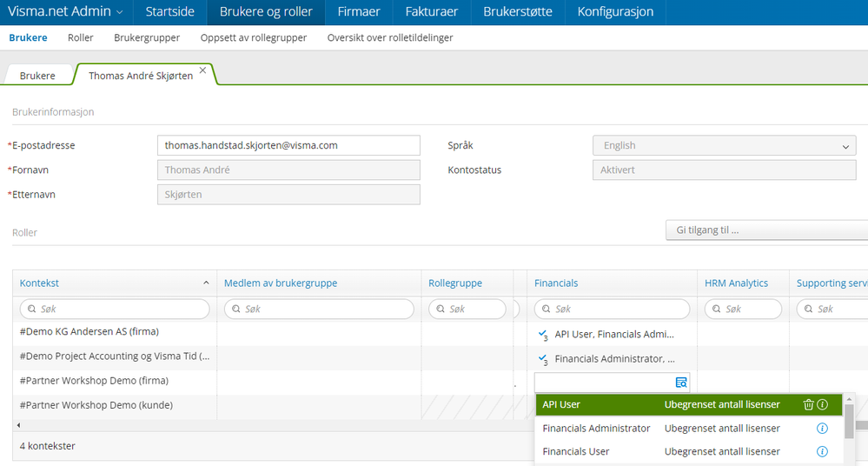Click checkmark icon beside Financials Administrator, ...
This screenshot has height=466, width=868.
[x=543, y=359]
